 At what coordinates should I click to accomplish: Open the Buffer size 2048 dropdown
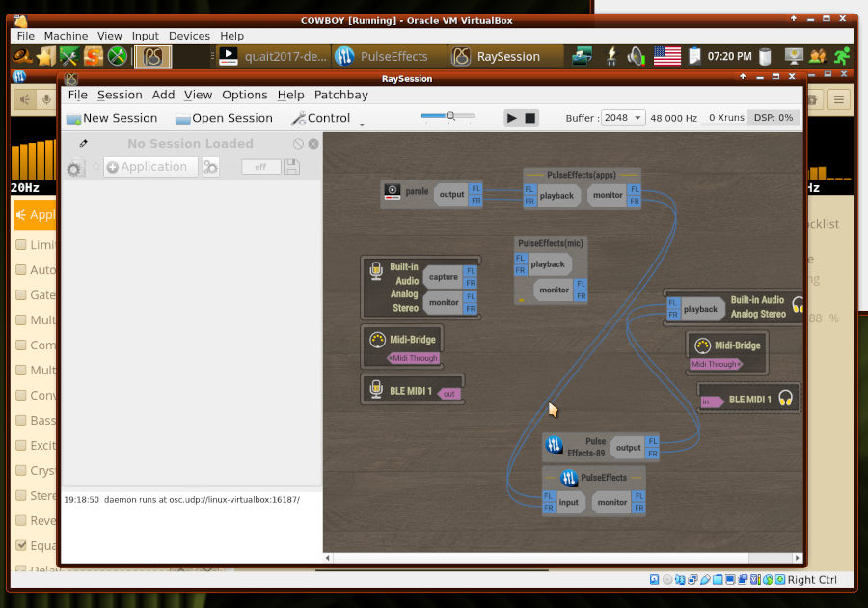click(x=622, y=118)
